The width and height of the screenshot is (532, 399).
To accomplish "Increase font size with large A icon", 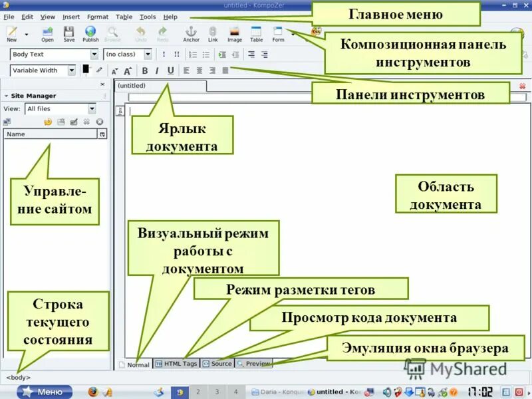I will [128, 70].
